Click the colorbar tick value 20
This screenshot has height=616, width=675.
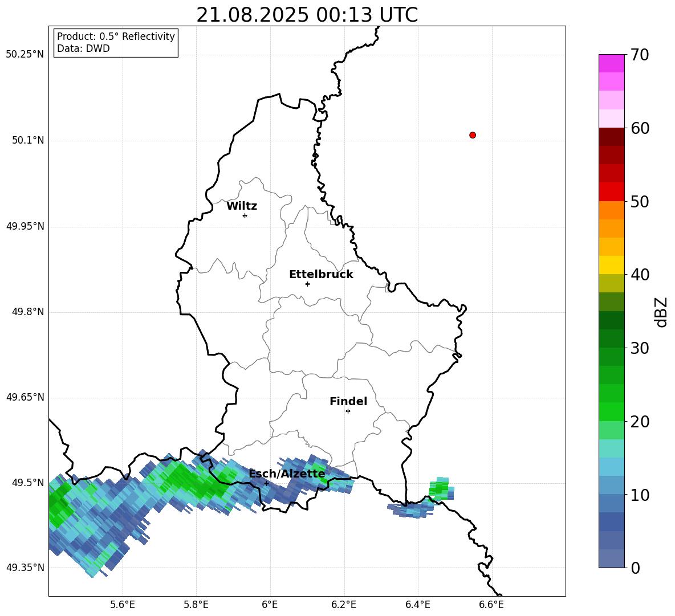640,422
